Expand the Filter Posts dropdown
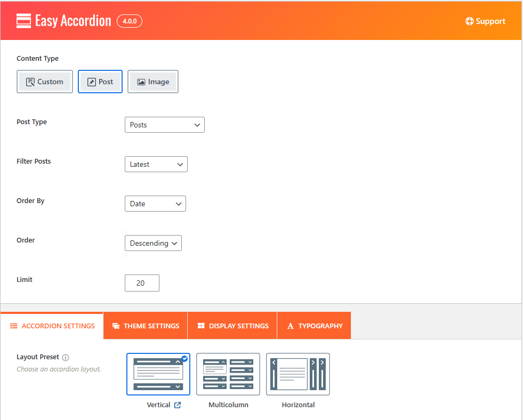This screenshot has height=420, width=523. pyautogui.click(x=156, y=164)
